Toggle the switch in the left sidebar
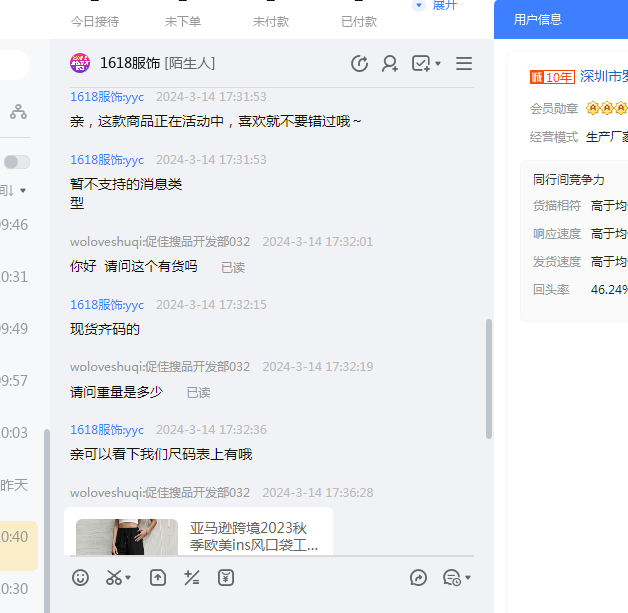 tap(16, 162)
